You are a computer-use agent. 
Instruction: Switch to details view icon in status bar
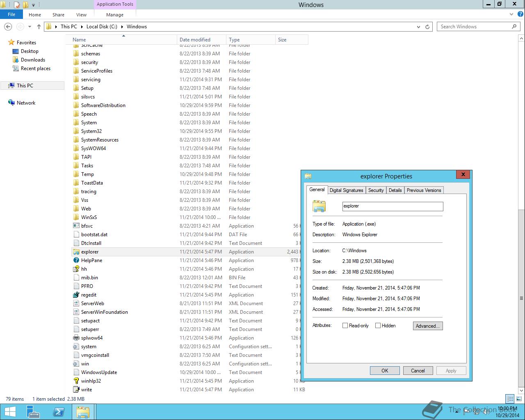[x=510, y=399]
